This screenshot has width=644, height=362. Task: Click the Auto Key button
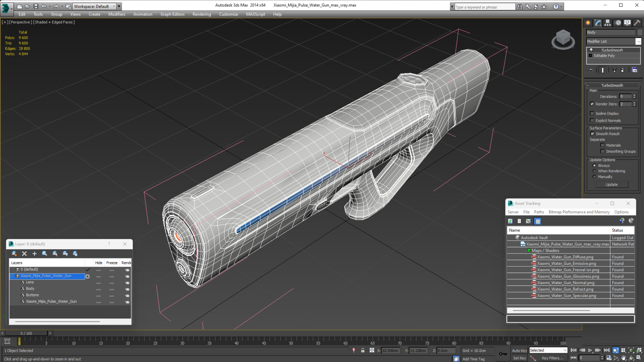coord(519,350)
